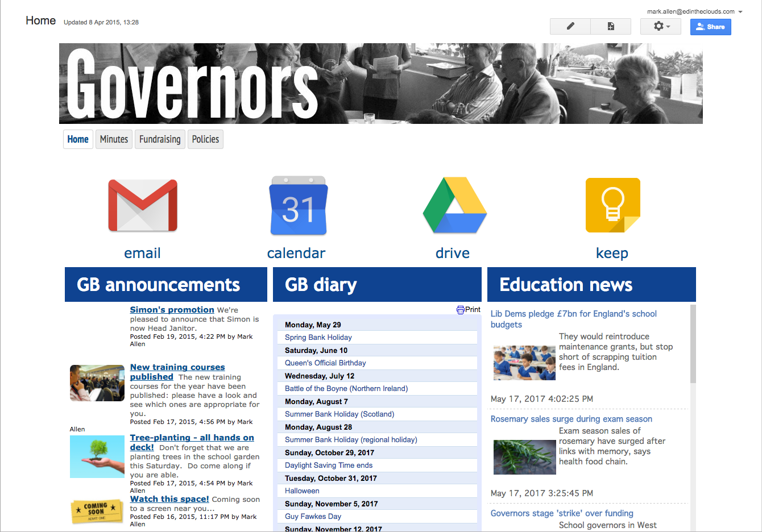Click the blue Share button

[x=711, y=27]
